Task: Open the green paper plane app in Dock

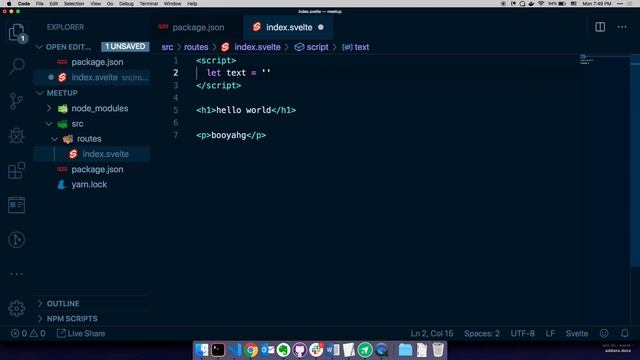Action: coord(365,350)
